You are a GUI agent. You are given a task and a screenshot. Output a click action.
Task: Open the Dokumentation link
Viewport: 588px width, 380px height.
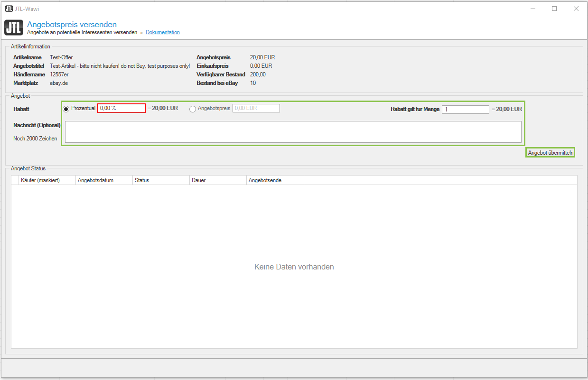coord(163,33)
